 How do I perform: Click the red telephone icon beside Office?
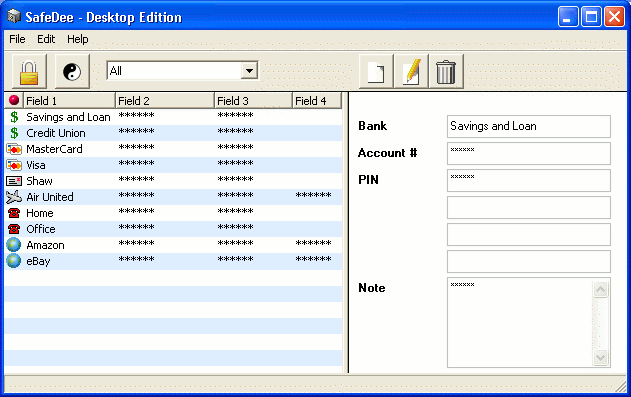pyautogui.click(x=14, y=229)
